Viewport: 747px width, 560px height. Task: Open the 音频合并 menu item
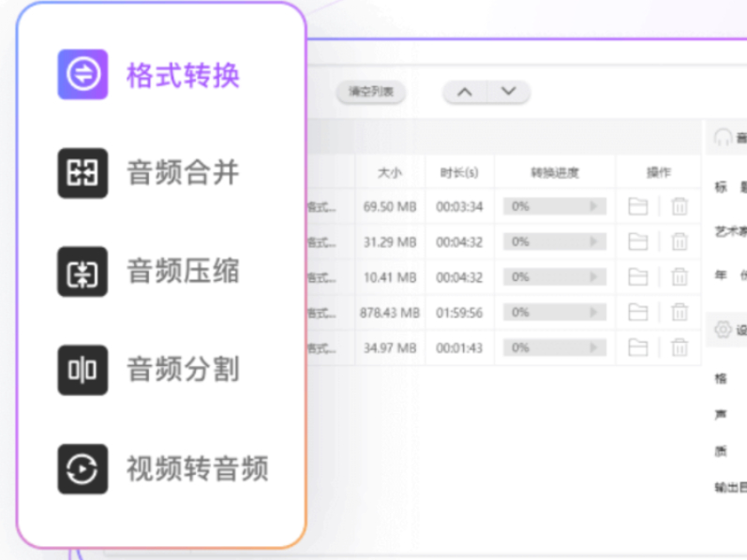click(x=183, y=172)
